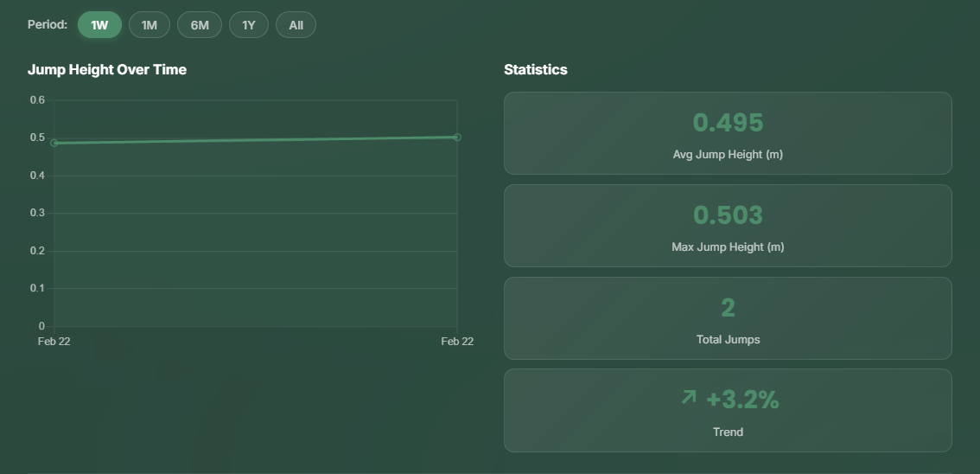Select the 1W period option

(x=99, y=25)
